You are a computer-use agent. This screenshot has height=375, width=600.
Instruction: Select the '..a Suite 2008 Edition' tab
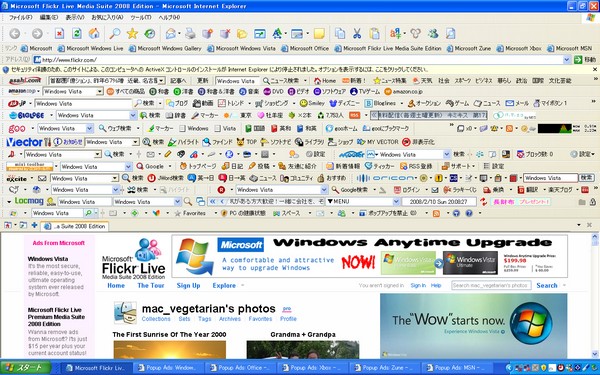click(x=75, y=226)
